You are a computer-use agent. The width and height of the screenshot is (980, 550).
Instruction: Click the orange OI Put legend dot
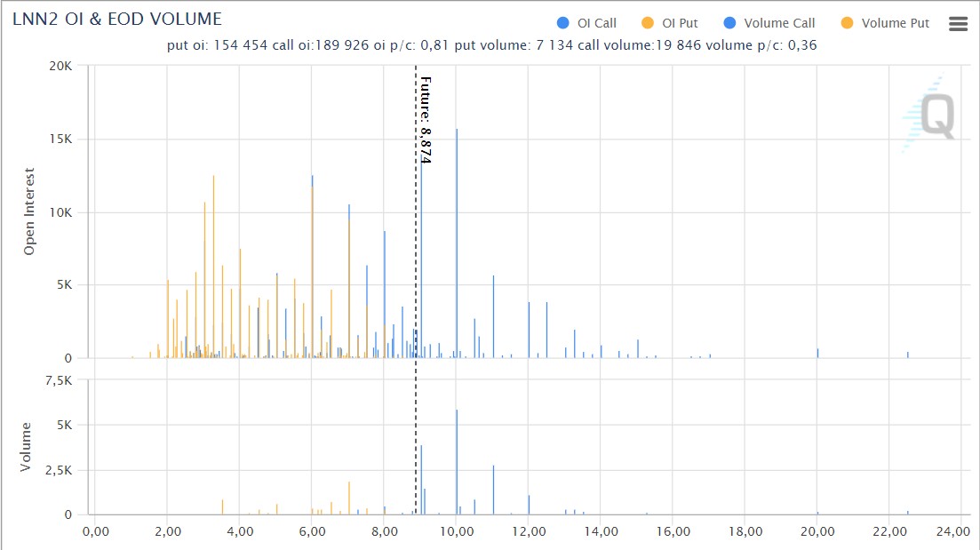(x=647, y=23)
